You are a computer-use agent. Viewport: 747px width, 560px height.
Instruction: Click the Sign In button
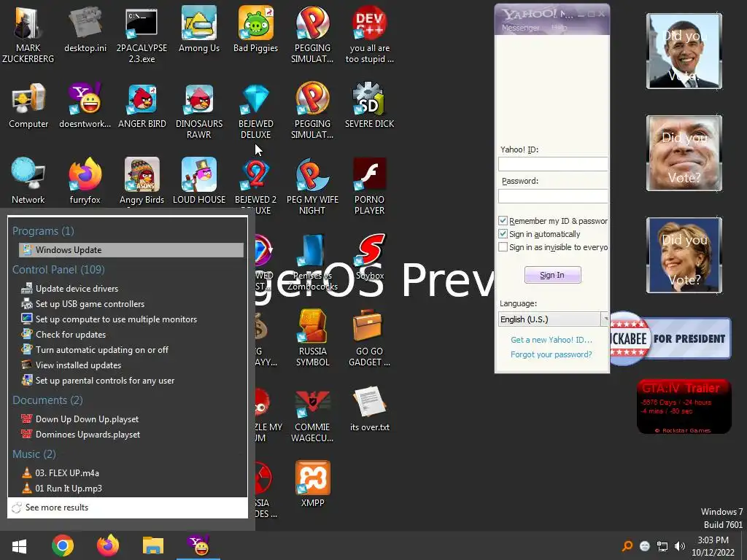[553, 275]
